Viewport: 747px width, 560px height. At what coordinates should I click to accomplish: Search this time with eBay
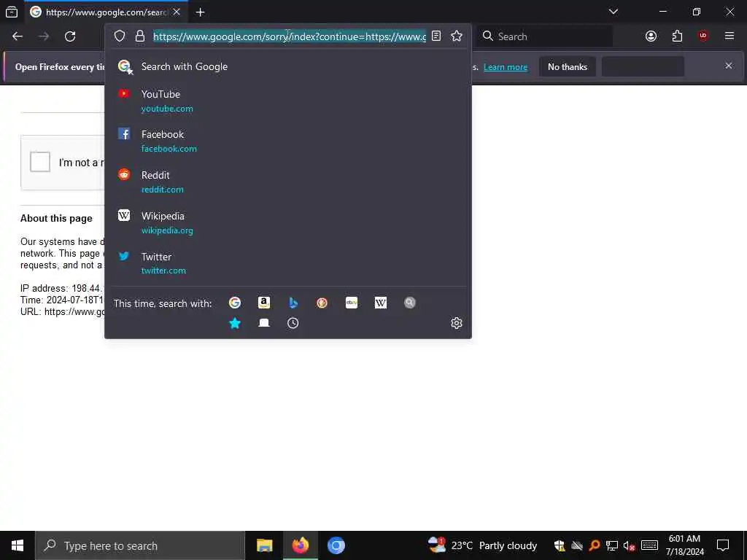point(352,303)
